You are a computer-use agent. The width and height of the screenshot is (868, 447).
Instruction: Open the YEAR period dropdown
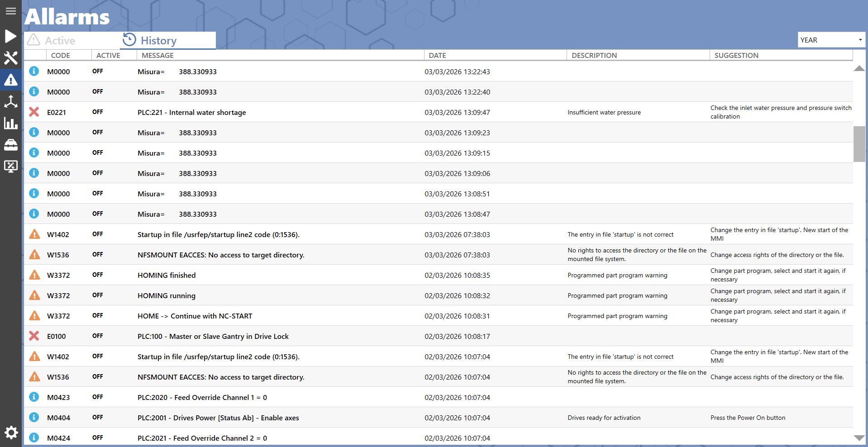tap(831, 40)
